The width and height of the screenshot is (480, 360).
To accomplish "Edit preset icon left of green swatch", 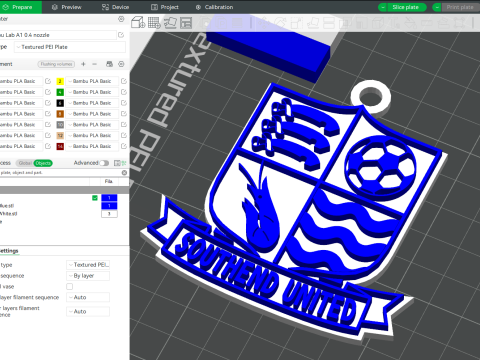I will click(48, 92).
